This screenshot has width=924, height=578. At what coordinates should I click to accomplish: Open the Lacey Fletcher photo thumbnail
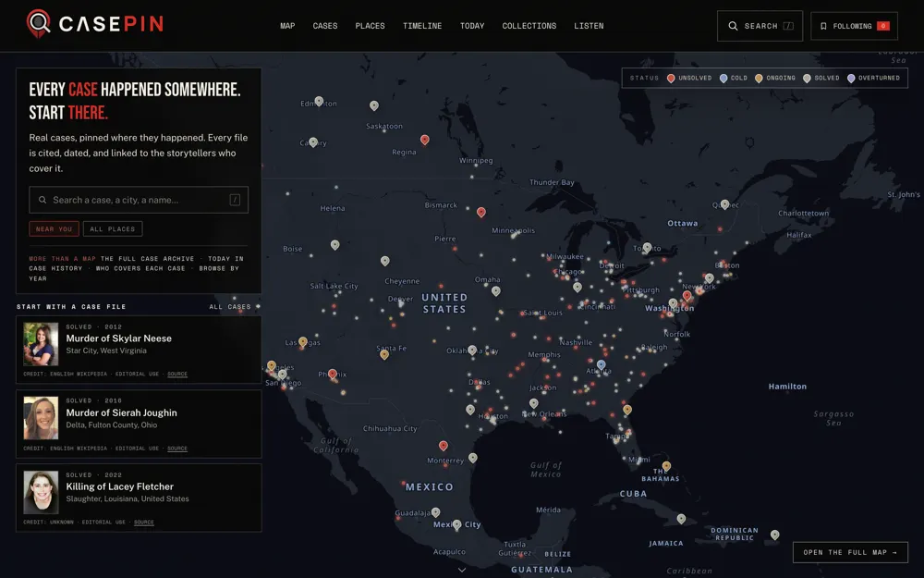tap(41, 492)
